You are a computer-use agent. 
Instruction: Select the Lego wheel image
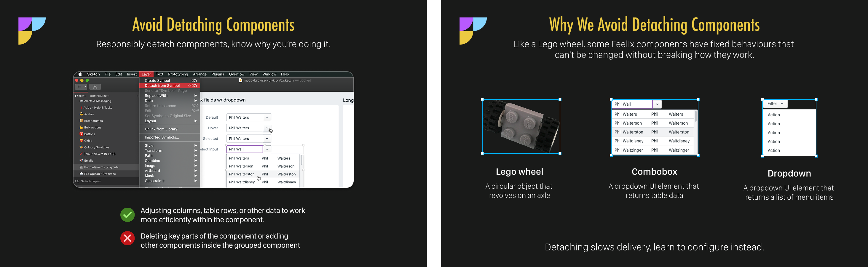coord(521,126)
